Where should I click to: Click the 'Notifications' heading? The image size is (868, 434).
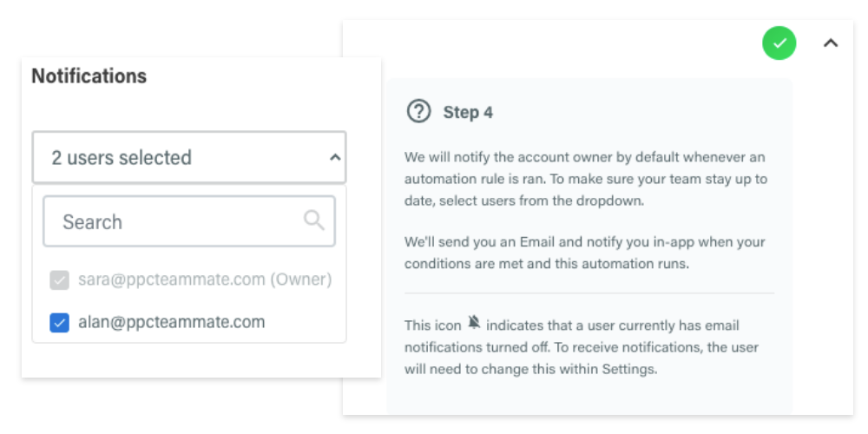click(x=89, y=76)
